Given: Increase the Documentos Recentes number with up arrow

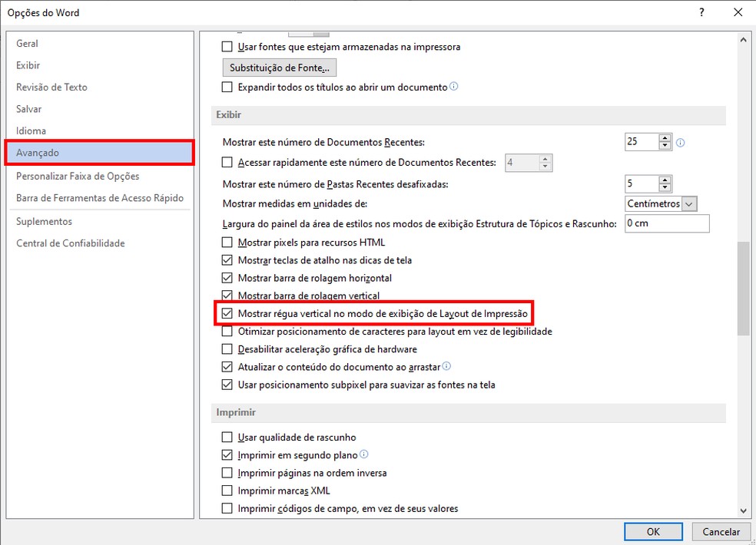Looking at the screenshot, I should click(x=665, y=138).
